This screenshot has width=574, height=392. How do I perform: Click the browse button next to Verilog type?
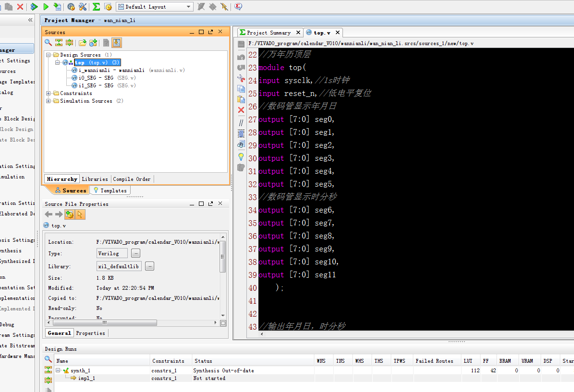tap(136, 253)
